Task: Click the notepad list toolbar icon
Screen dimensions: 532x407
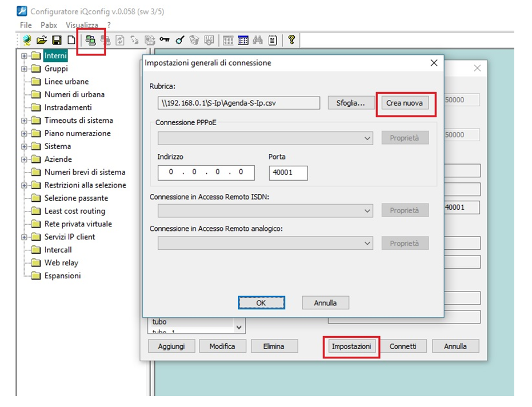Action: click(273, 40)
